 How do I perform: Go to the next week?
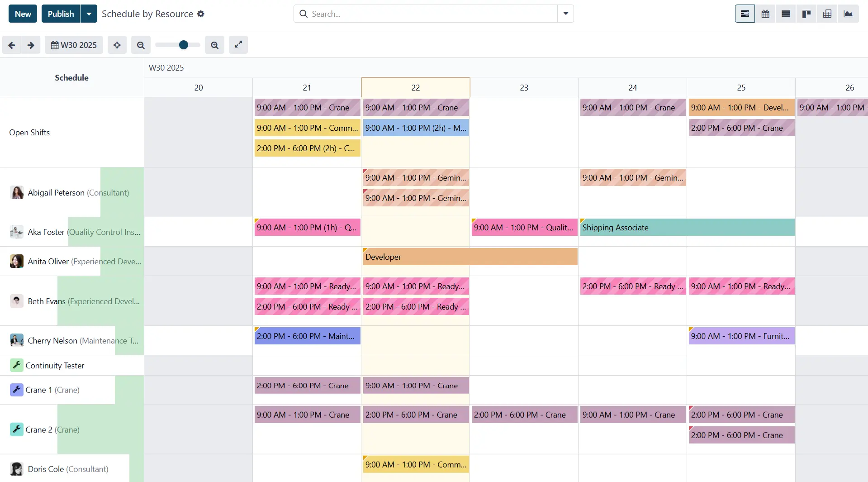31,45
